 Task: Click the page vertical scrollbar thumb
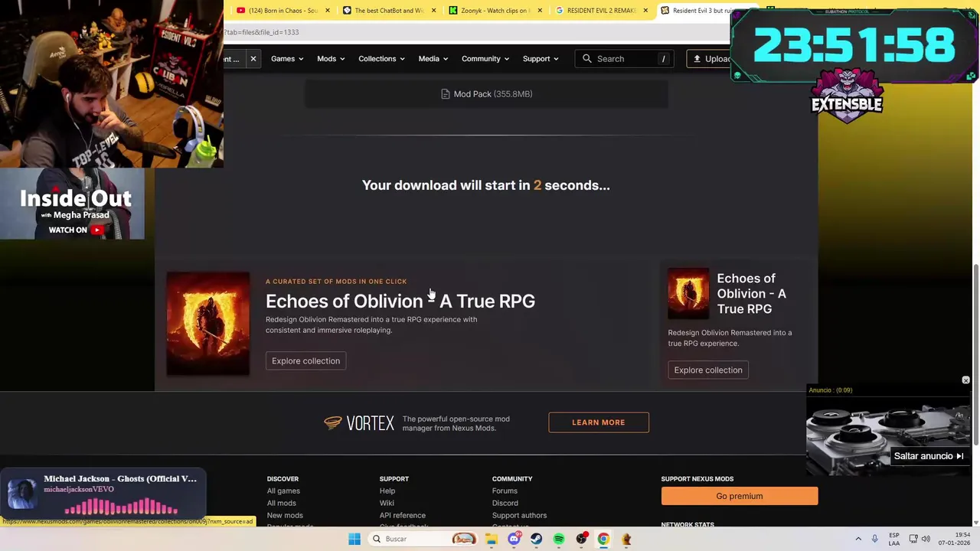975,354
